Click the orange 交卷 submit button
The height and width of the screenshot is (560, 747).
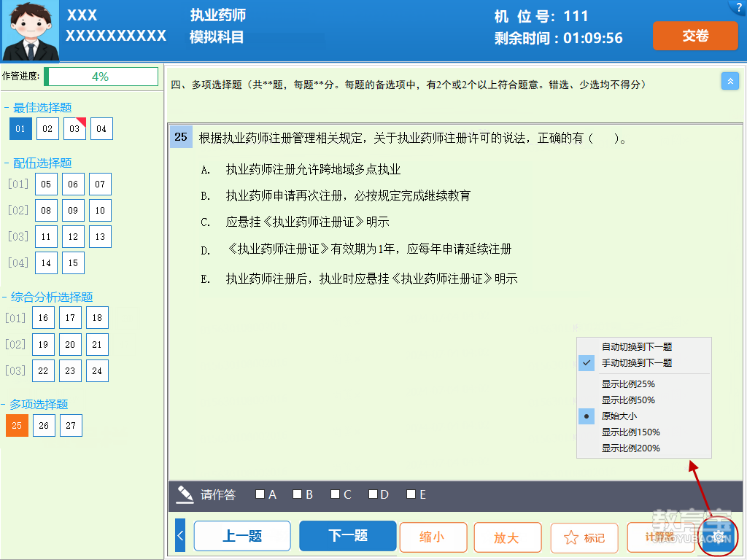coord(694,35)
